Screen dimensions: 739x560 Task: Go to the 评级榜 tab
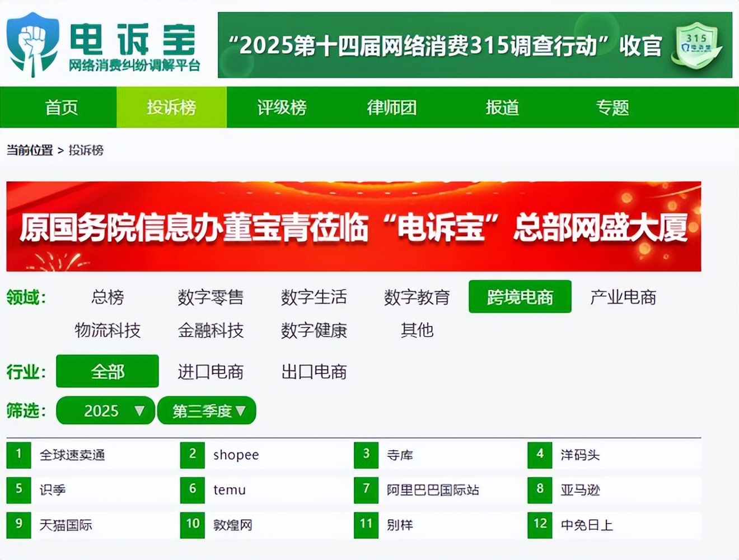tap(282, 107)
